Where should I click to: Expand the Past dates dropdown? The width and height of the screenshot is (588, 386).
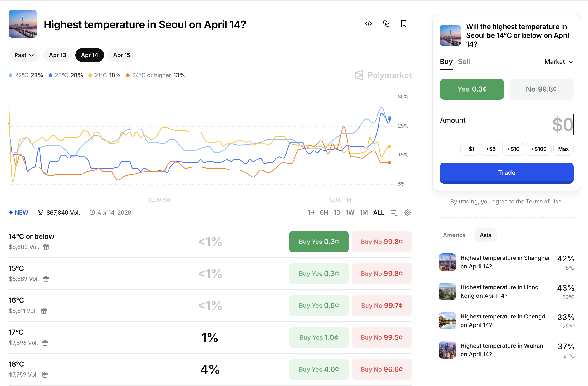point(24,55)
